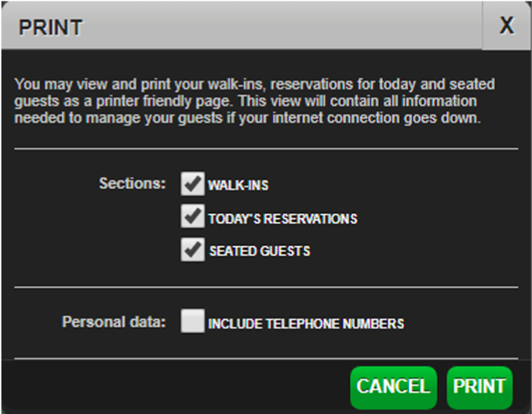This screenshot has width=532, height=414.
Task: Click the divider line above Sections
Action: [x=266, y=148]
